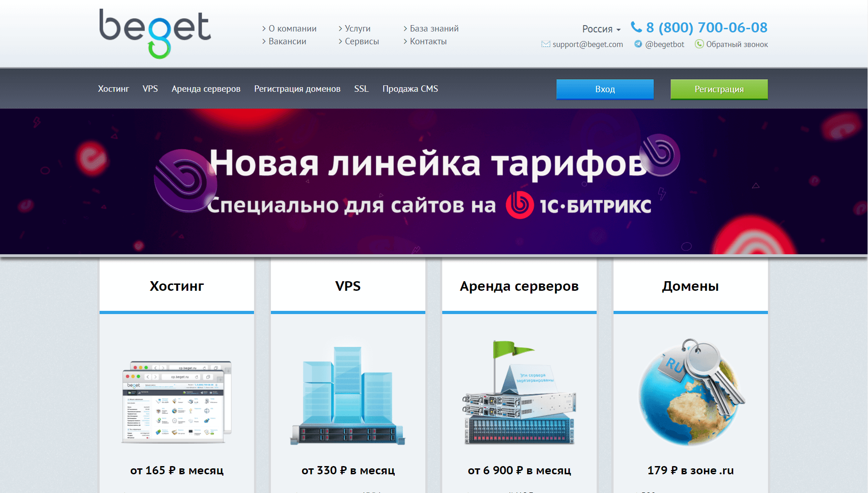
Task: Open the server rack illustration with flag
Action: (519, 393)
